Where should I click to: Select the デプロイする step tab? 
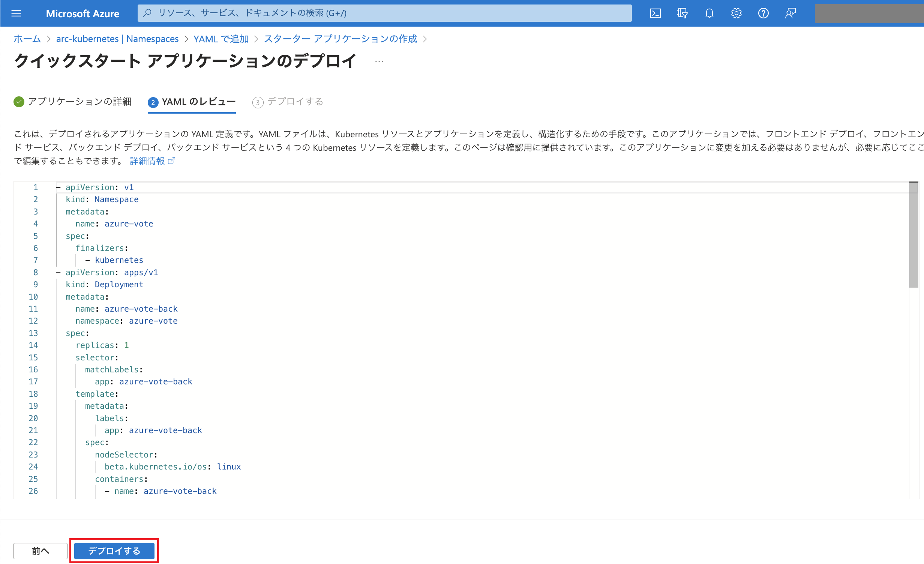pyautogui.click(x=288, y=102)
